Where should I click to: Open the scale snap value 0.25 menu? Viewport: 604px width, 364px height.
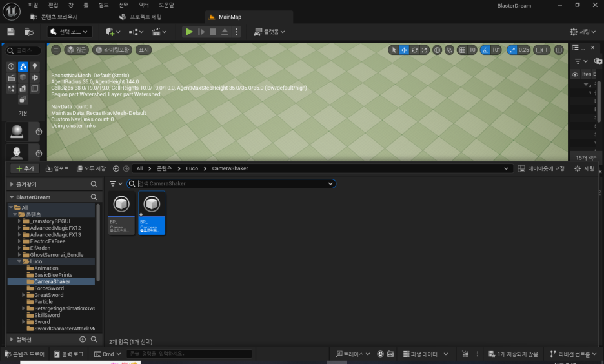click(524, 50)
